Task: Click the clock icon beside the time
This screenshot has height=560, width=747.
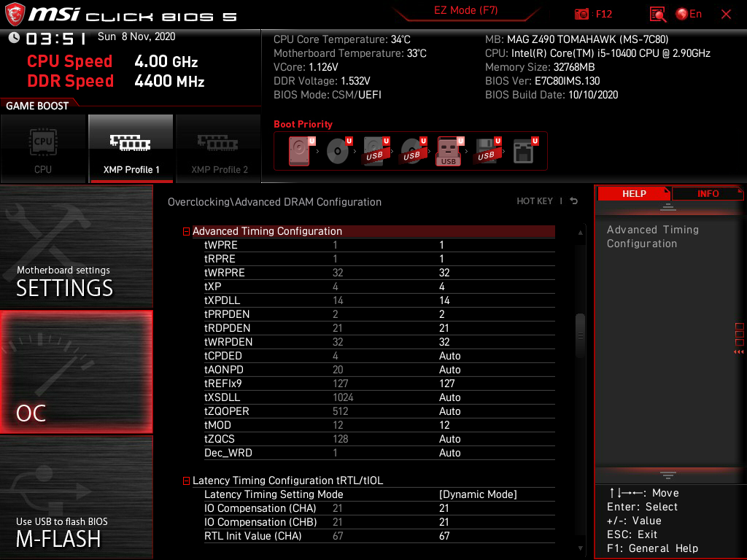Action: (14, 37)
